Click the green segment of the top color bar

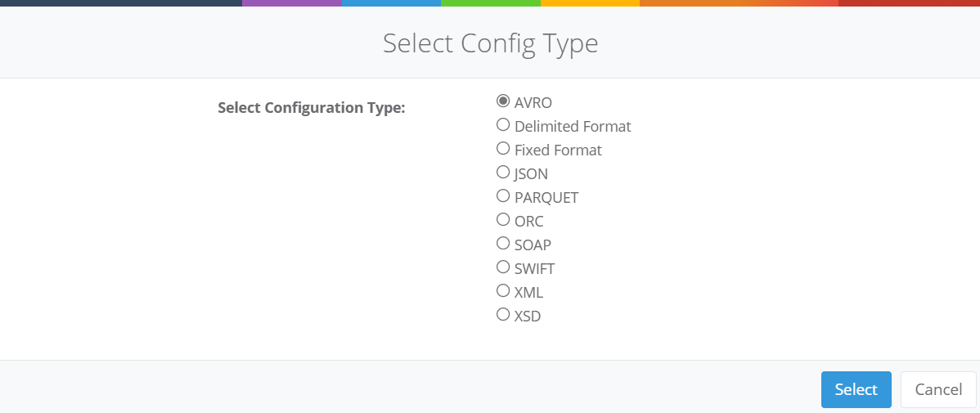[491, 2]
